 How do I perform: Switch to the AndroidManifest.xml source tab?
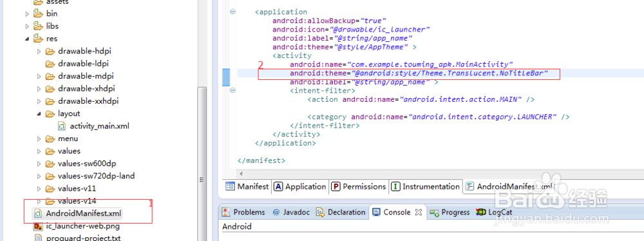click(x=509, y=186)
